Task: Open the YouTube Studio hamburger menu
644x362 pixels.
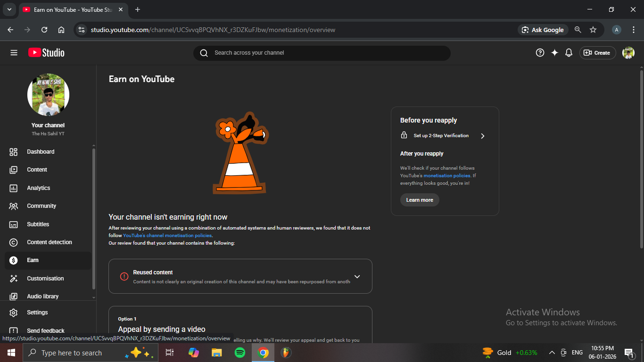Action: click(x=14, y=53)
